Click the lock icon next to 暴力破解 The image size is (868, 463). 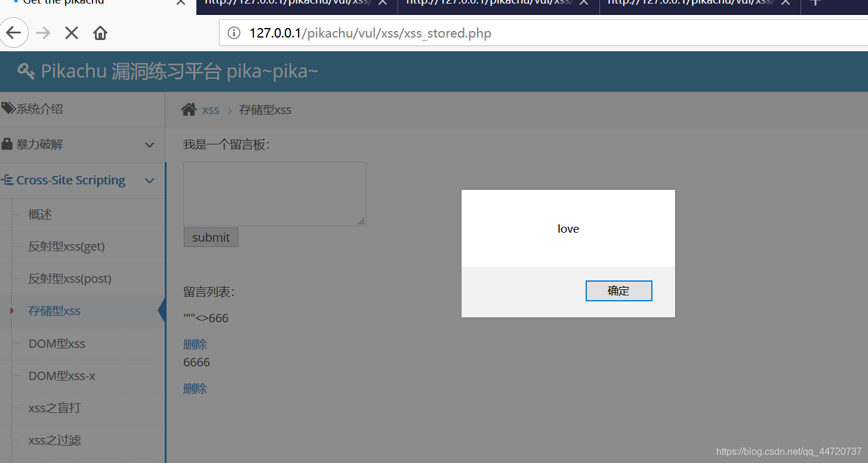(x=7, y=144)
